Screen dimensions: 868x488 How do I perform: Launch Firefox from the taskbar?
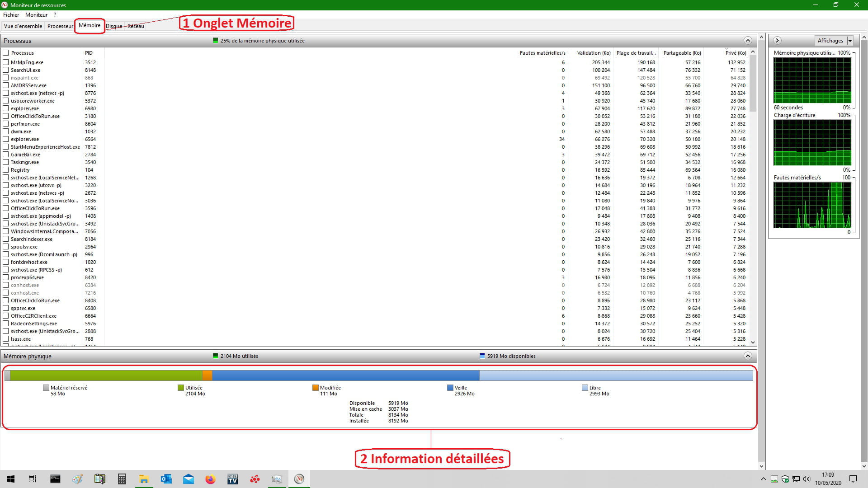coord(210,479)
